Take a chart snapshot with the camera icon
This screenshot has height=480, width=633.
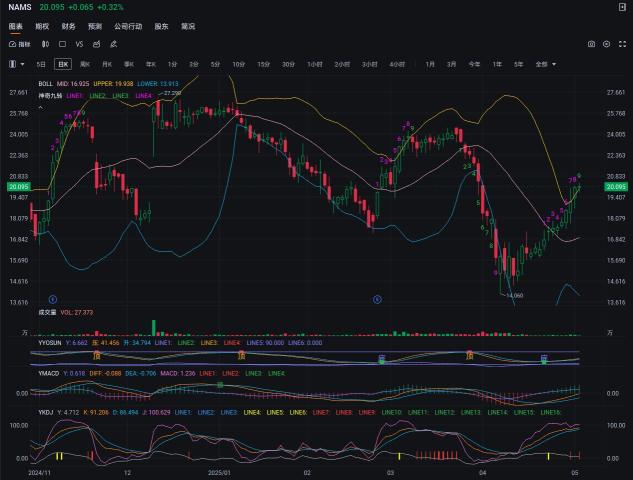coord(591,44)
